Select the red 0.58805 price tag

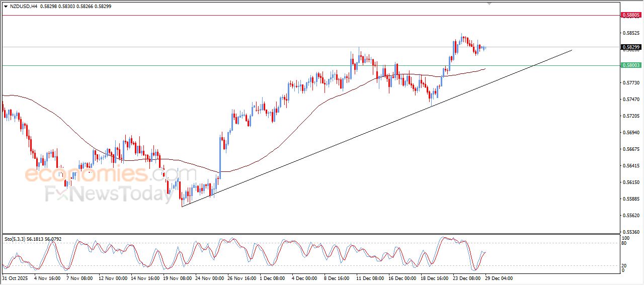click(631, 16)
